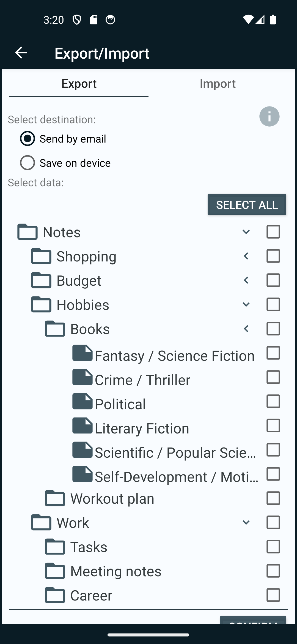Collapse the Hobbies folder tree
The width and height of the screenshot is (297, 644).
pyautogui.click(x=246, y=304)
